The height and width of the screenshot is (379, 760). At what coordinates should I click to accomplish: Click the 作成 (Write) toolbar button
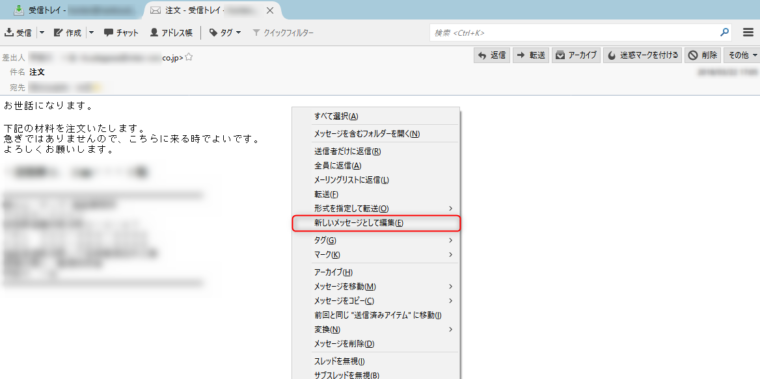[68, 33]
